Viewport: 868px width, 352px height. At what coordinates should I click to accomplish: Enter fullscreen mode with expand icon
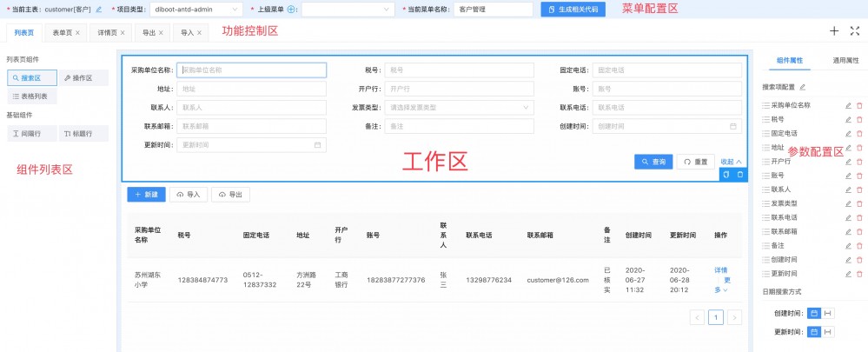[x=854, y=31]
